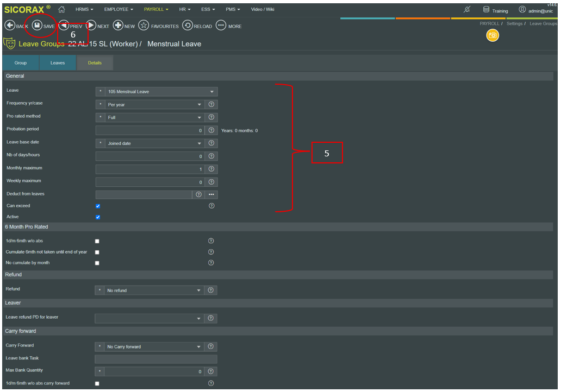
Task: Open the Frequency yr/case dropdown
Action: pyautogui.click(x=154, y=105)
